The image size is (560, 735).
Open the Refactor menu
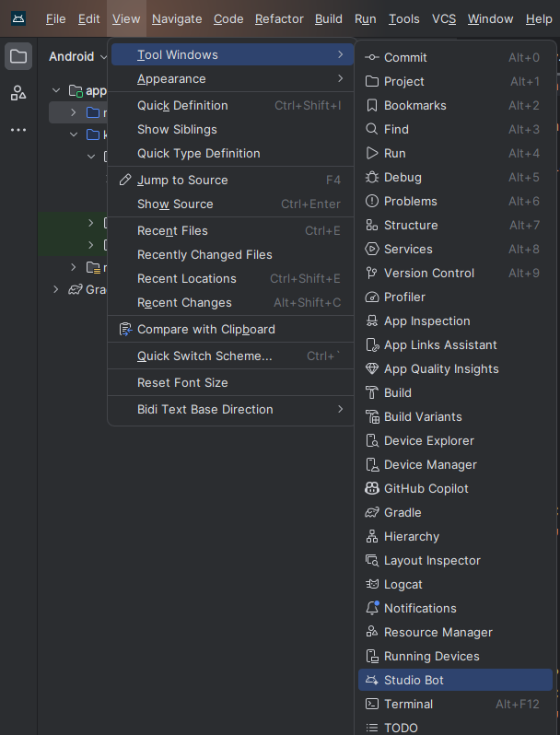click(x=279, y=19)
